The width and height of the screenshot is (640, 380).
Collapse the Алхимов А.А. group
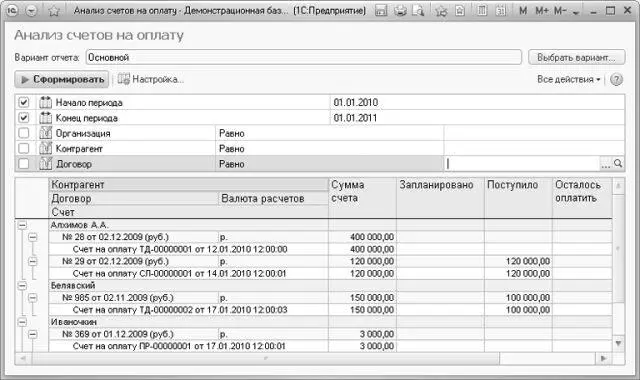coord(22,225)
